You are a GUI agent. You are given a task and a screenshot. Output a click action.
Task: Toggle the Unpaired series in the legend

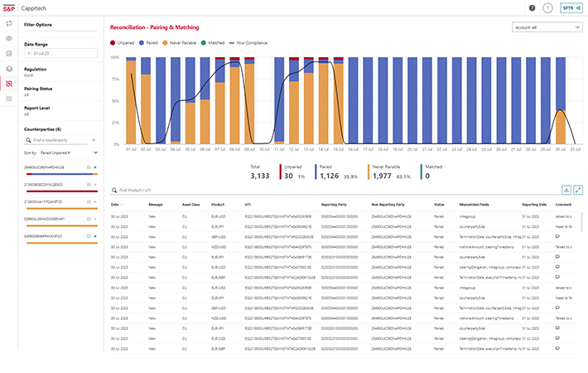[123, 43]
